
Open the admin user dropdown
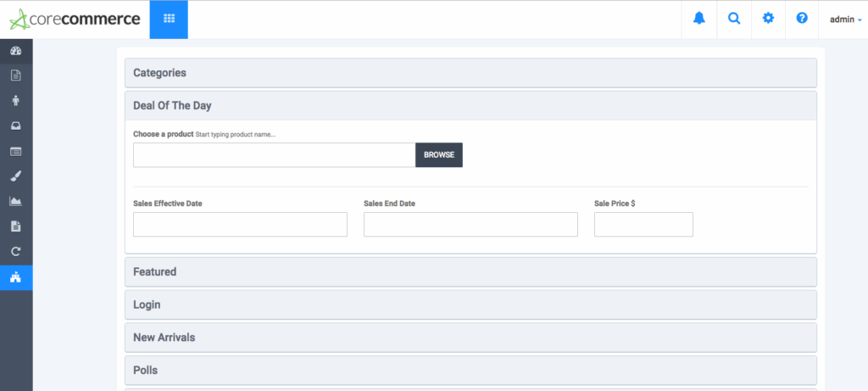845,19
